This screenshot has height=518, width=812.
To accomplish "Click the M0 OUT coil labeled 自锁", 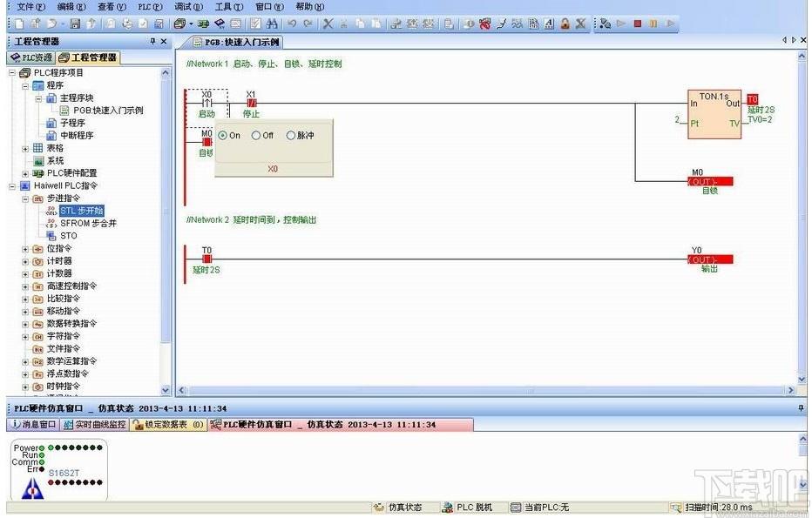I will click(710, 181).
